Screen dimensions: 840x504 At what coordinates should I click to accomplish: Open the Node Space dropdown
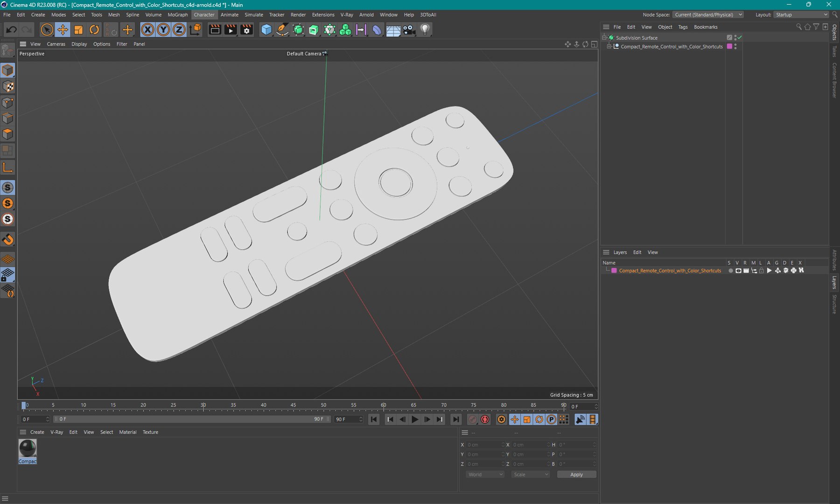(708, 15)
